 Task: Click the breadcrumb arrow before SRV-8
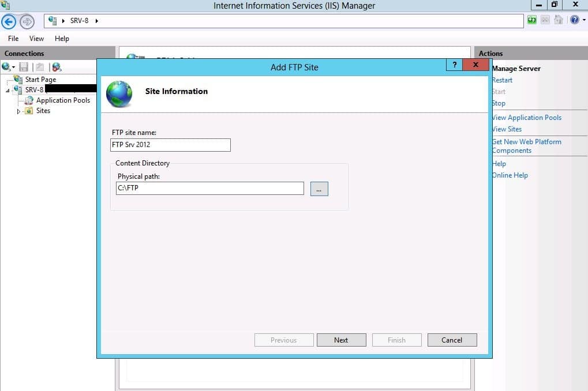(63, 21)
